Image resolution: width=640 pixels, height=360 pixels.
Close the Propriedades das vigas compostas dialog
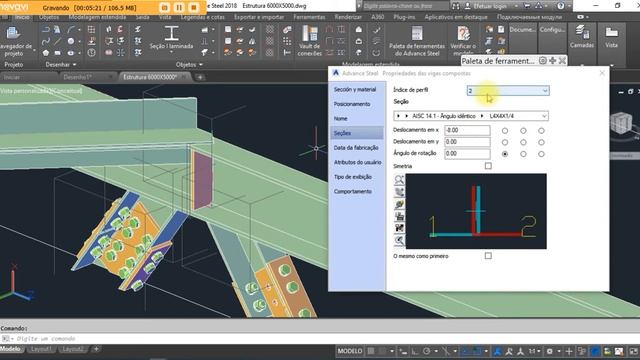602,73
